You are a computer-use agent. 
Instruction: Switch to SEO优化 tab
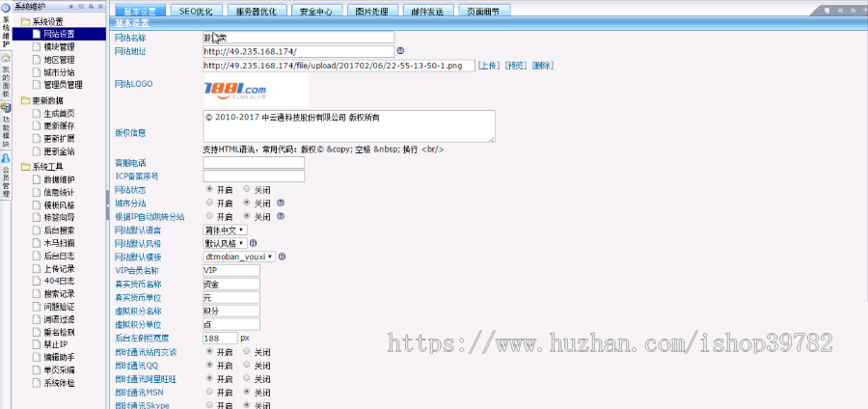tap(197, 11)
